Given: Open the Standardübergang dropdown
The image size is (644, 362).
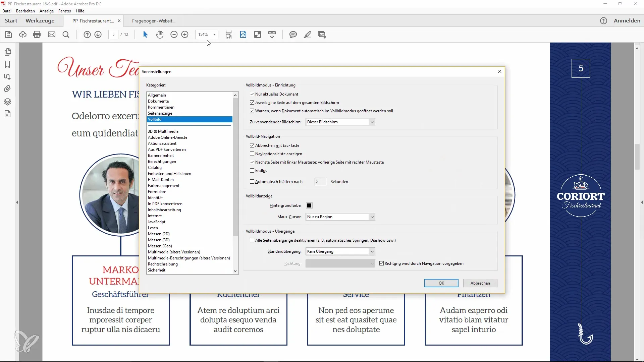Looking at the screenshot, I should click(340, 251).
